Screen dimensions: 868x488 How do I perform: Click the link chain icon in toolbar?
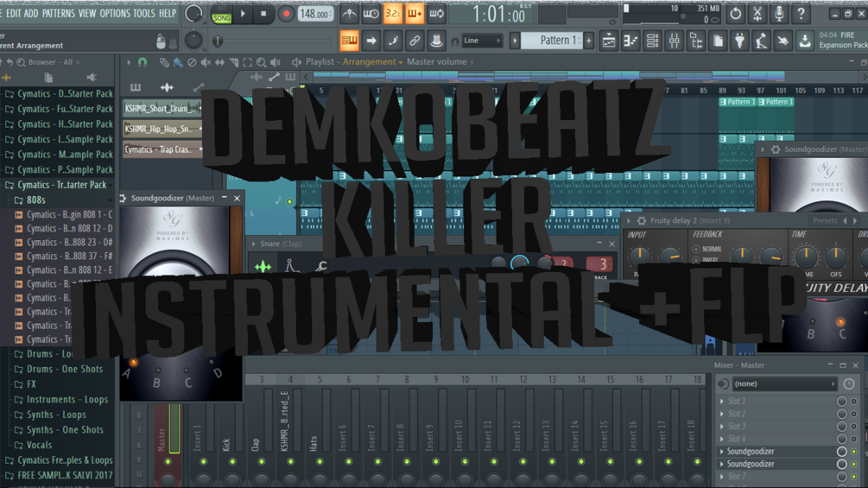click(415, 41)
